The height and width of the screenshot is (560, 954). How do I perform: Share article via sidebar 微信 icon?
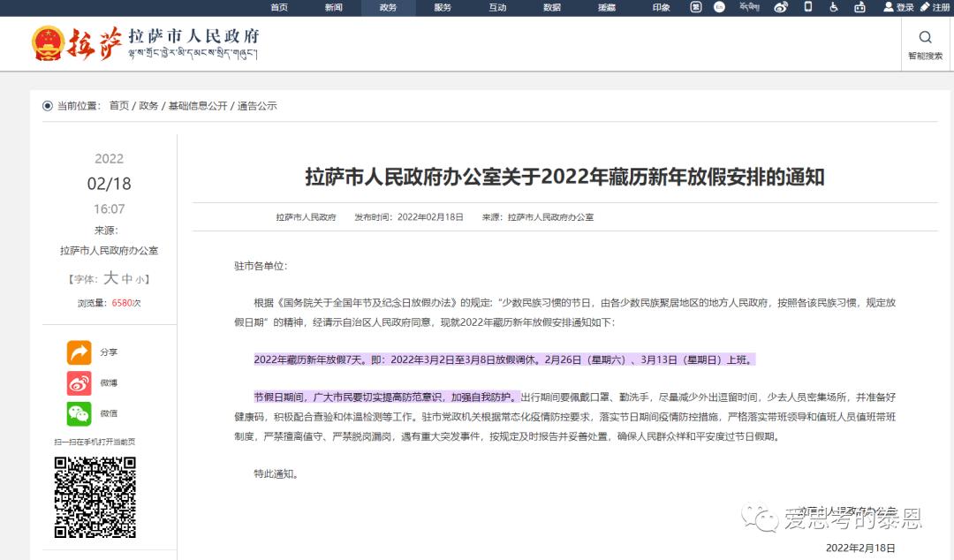pos(78,413)
